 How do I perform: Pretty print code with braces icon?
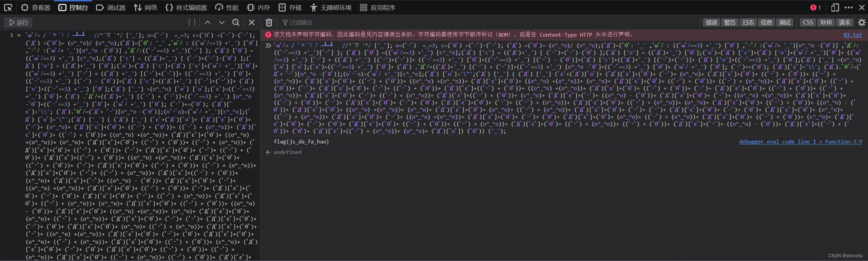[192, 22]
